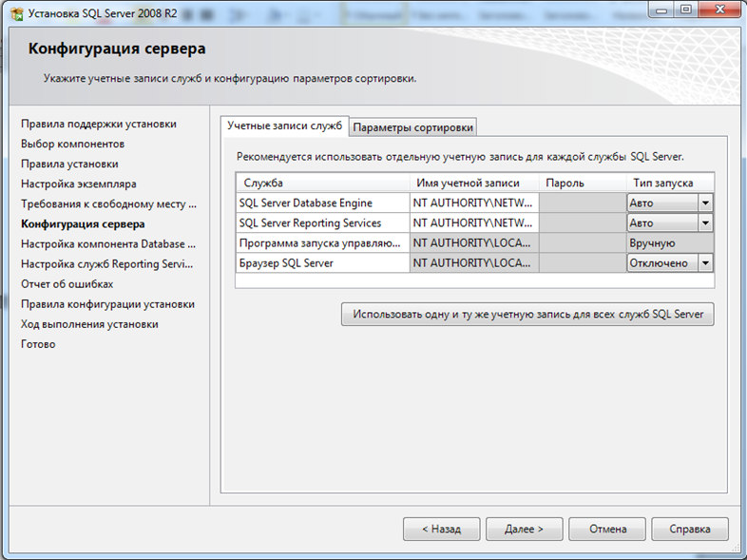Open startup type dropdown for Database Engine
This screenshot has width=747, height=560.
tap(705, 203)
